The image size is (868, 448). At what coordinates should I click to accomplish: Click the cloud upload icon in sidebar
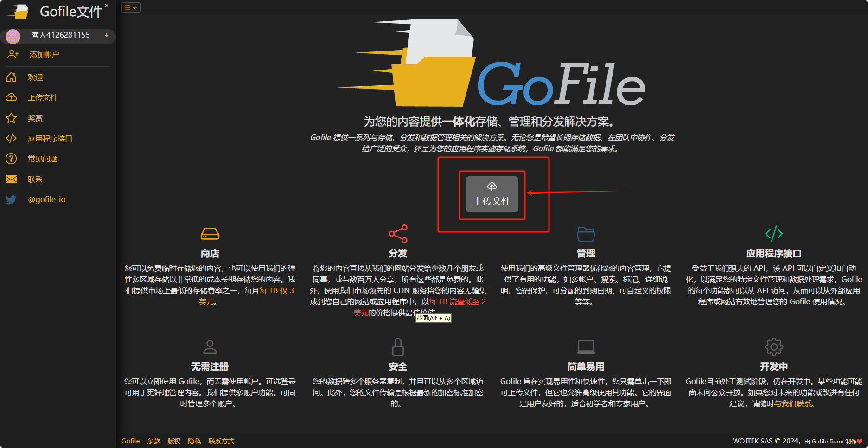11,98
